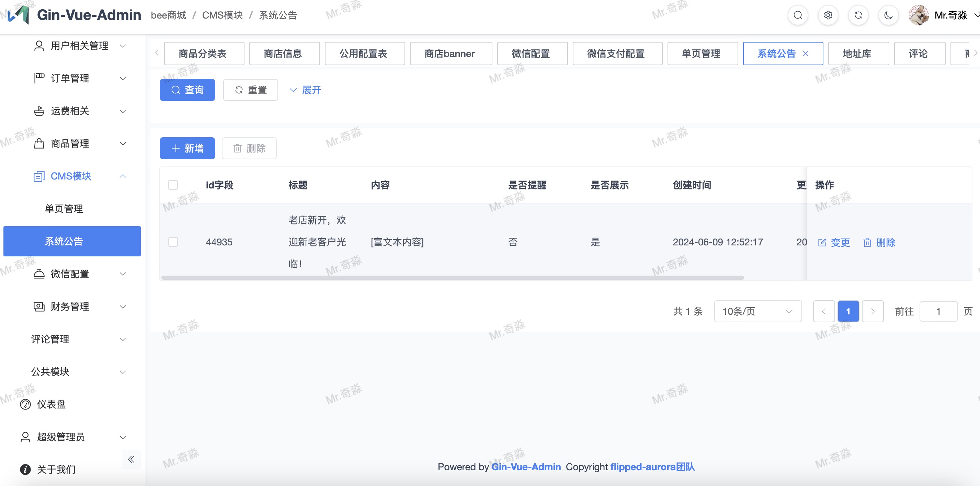Open the settings gear icon

(828, 15)
